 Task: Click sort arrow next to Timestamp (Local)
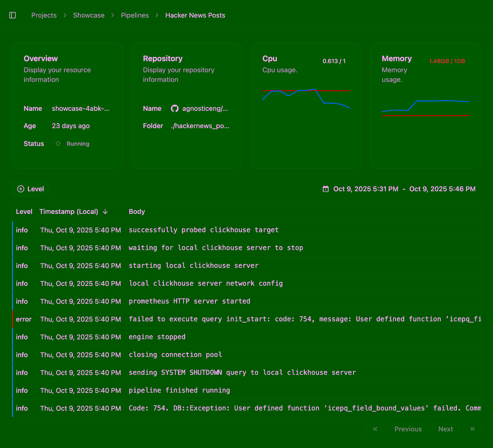point(105,212)
